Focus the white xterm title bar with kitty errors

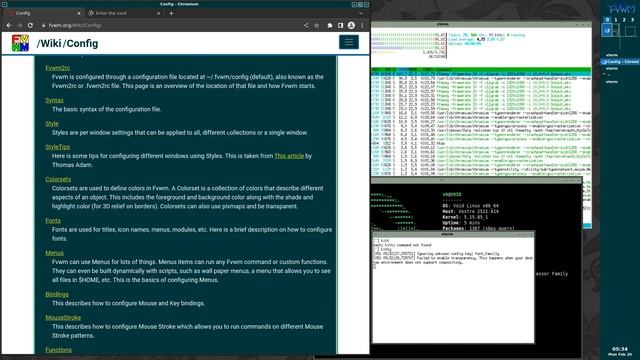453,234
